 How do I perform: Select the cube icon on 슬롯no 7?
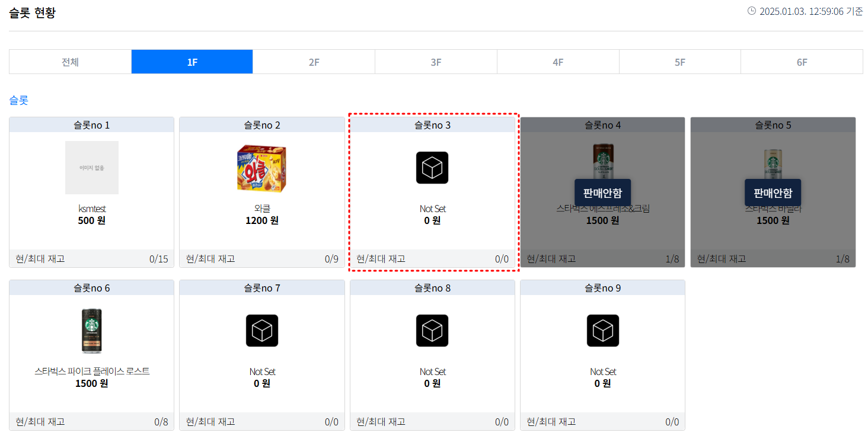(x=261, y=331)
